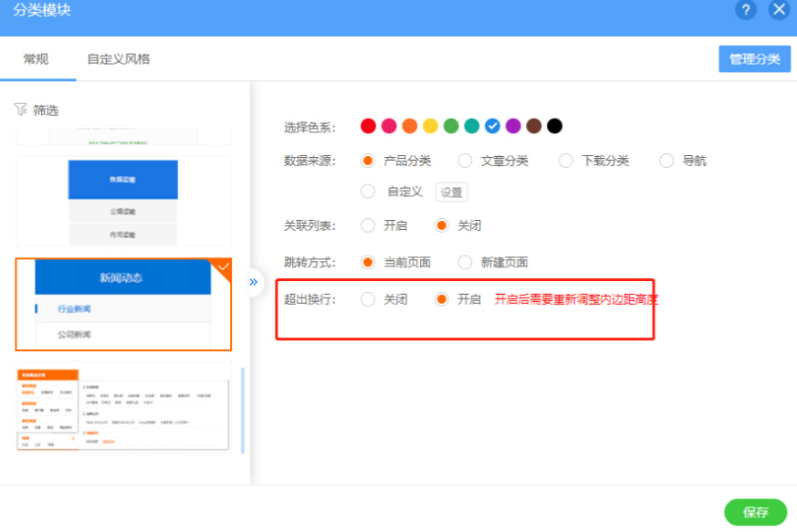Choose 下载分类 radio option
Image resolution: width=797 pixels, height=532 pixels.
point(566,161)
